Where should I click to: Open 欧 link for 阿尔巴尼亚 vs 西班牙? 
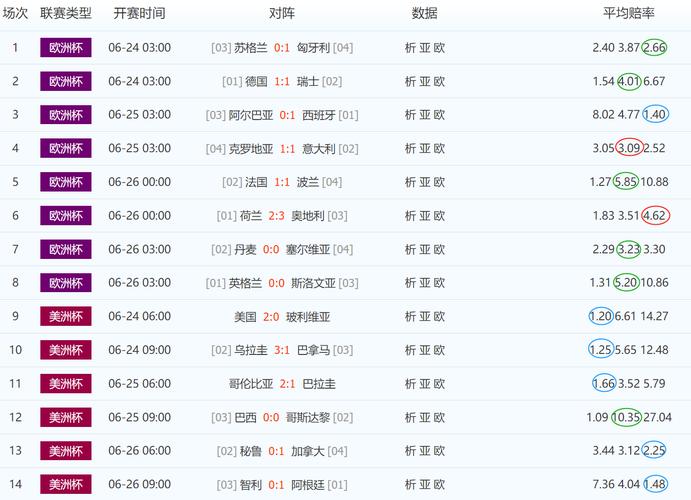(x=439, y=115)
